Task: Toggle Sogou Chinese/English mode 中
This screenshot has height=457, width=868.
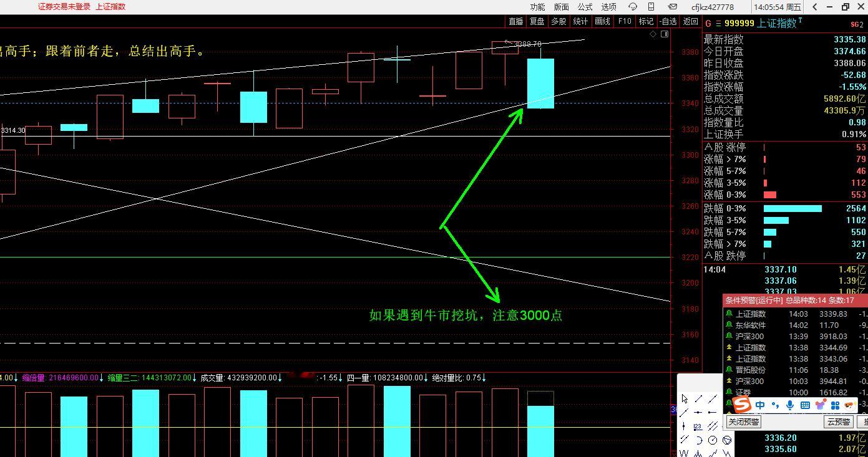Action: coord(760,405)
